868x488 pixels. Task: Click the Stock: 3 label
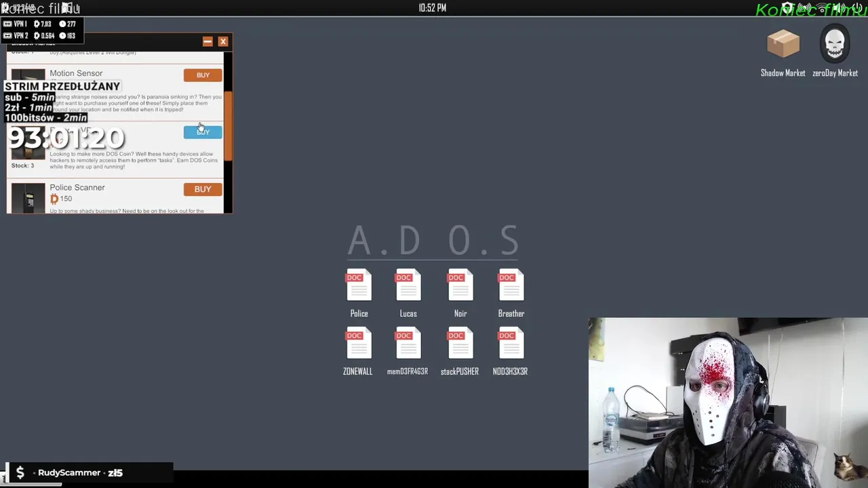(x=22, y=165)
